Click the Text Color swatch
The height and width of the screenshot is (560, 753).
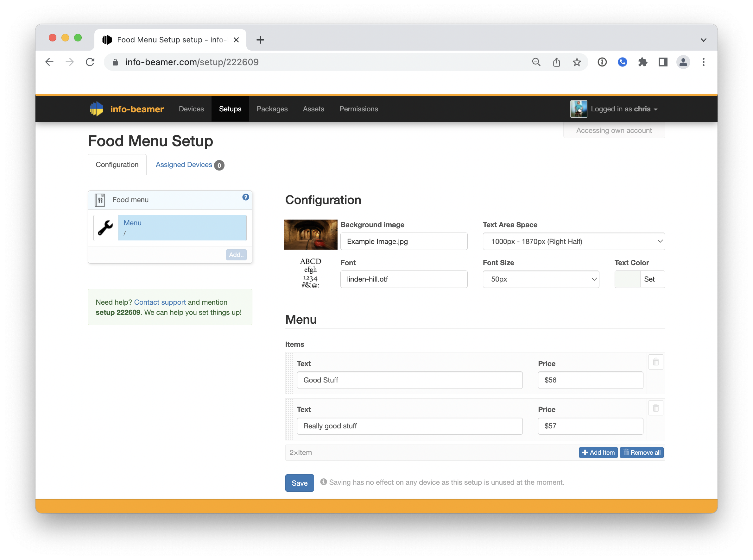[x=627, y=279]
